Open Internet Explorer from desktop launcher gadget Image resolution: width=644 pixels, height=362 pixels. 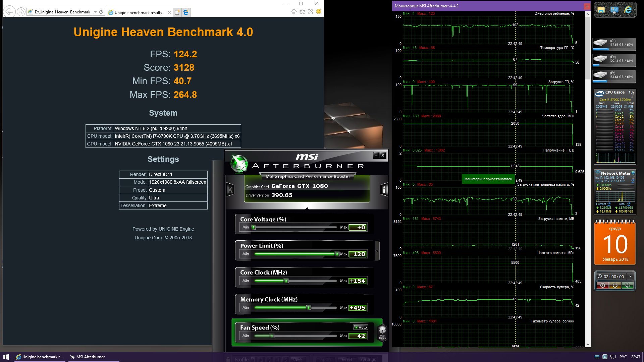628,10
